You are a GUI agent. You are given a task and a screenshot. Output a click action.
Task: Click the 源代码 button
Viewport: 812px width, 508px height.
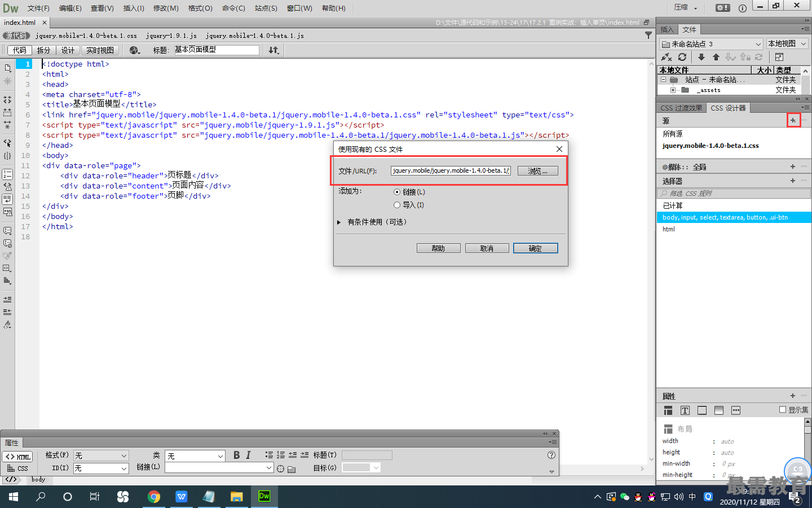(x=16, y=36)
